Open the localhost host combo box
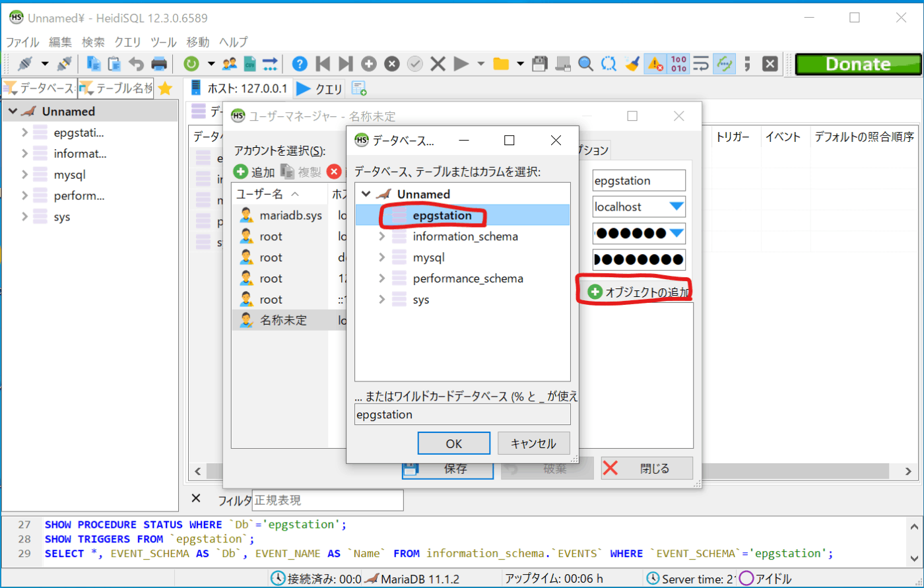 click(639, 207)
